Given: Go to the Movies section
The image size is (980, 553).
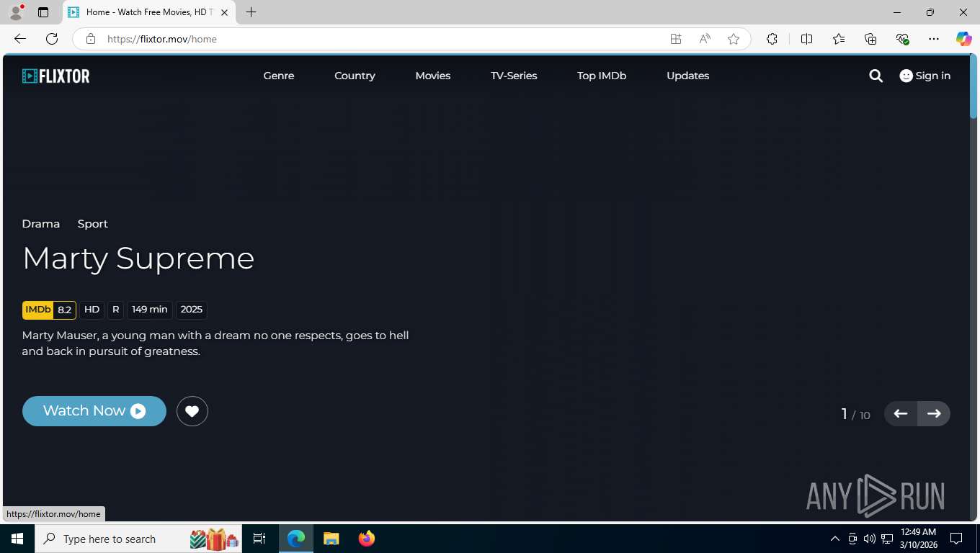Looking at the screenshot, I should click(433, 76).
